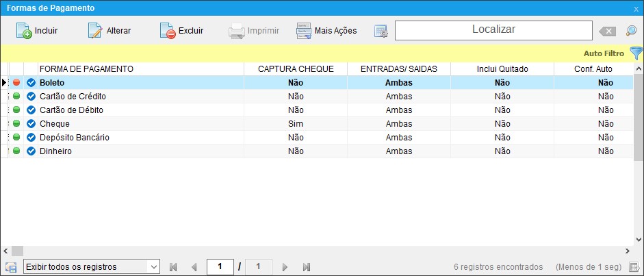
Task: Toggle the blue check mark of Depósito Bancário
Action: [31, 137]
